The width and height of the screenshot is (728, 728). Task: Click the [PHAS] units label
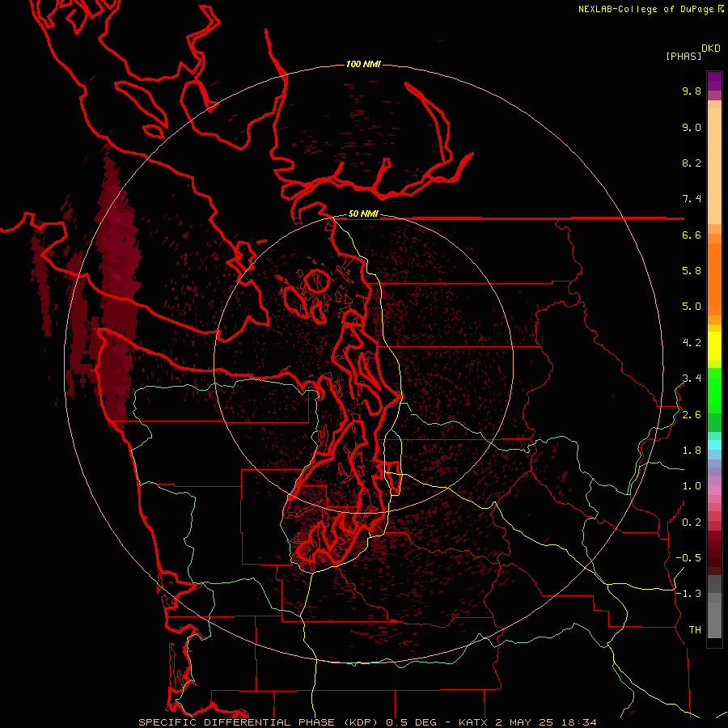[x=684, y=57]
